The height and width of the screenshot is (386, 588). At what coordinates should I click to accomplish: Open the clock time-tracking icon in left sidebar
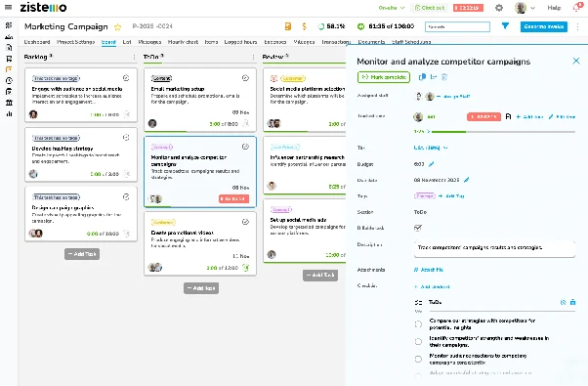[9, 80]
